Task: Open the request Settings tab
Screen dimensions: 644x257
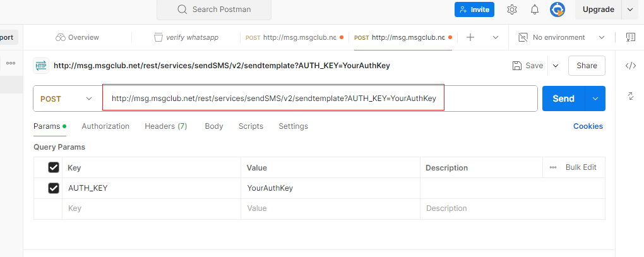Action: 293,126
